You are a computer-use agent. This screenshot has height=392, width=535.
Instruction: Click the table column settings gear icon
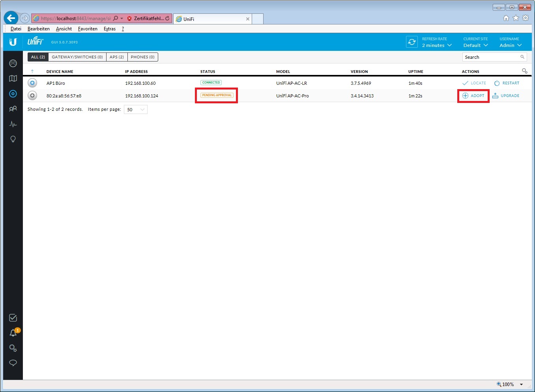click(524, 71)
